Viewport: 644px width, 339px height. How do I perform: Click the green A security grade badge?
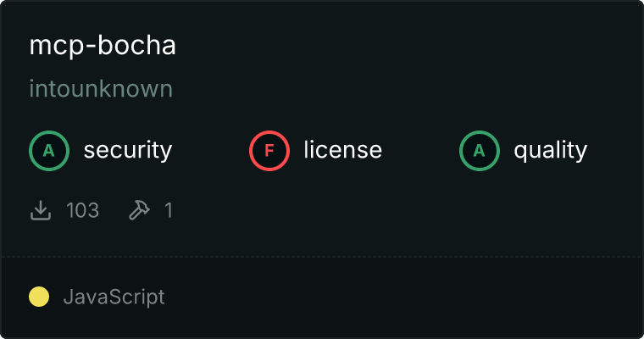click(49, 151)
